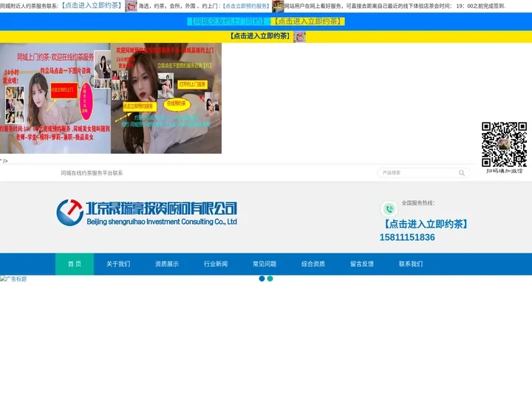Click the search magnifier icon
This screenshot has height=399, width=532.
coord(461,173)
